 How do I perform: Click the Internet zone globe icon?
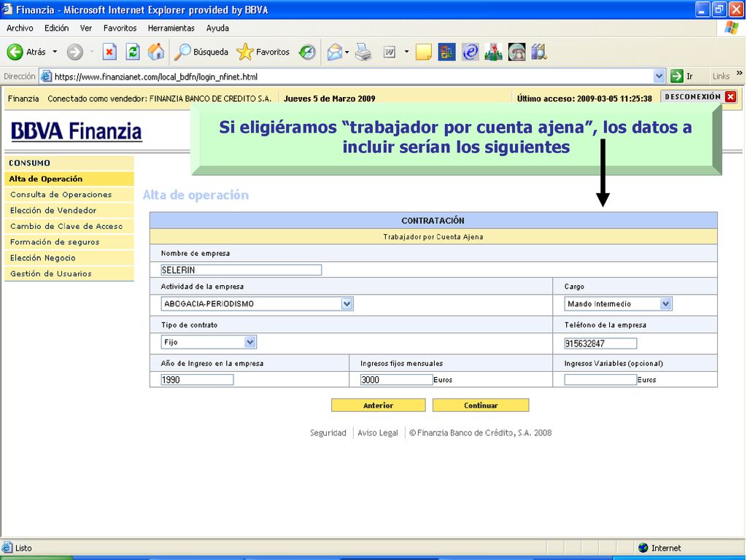pyautogui.click(x=643, y=548)
